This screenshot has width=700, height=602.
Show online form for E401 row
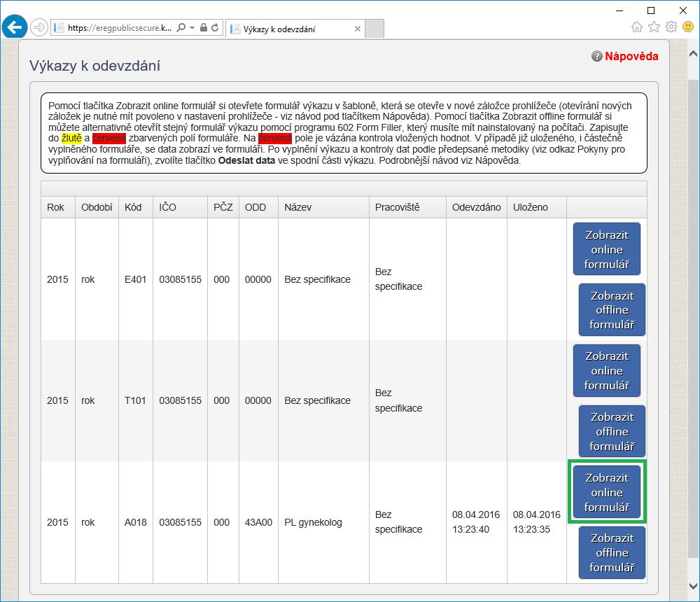607,249
